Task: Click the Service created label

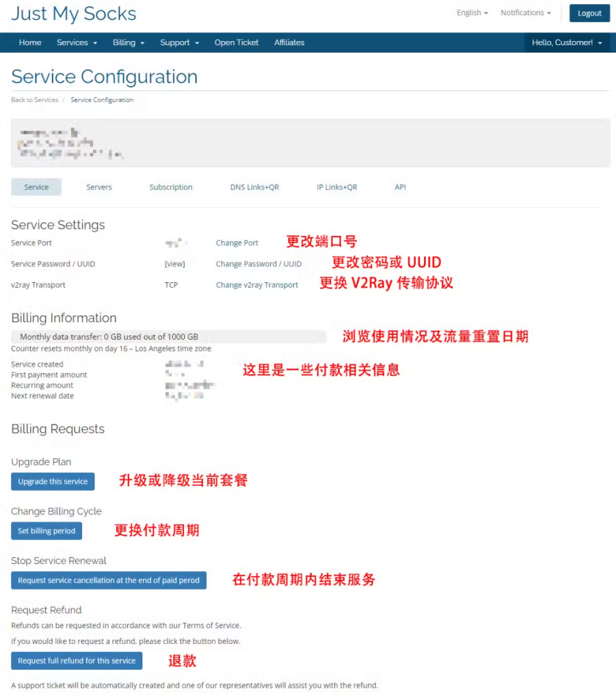Action: (x=37, y=364)
